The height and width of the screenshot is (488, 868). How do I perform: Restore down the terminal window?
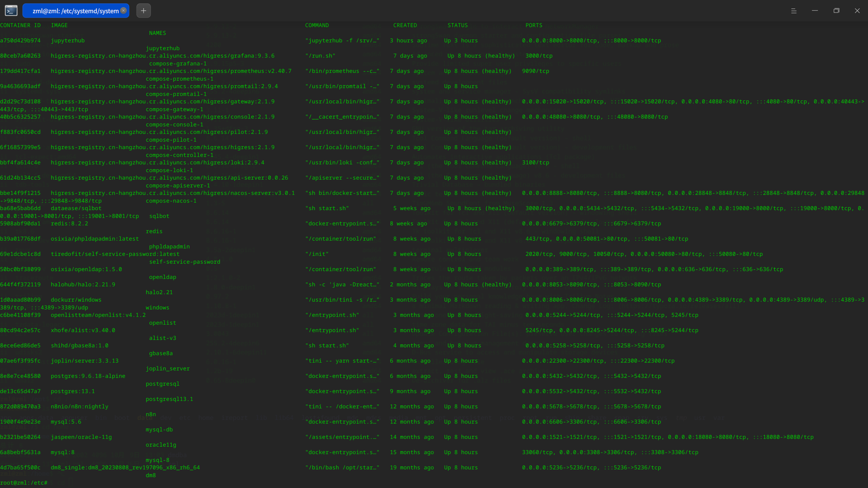[836, 11]
